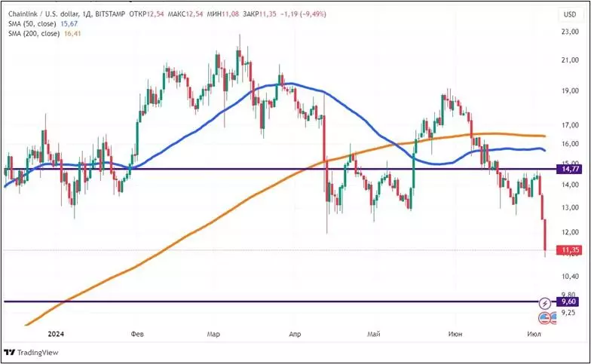Click the Июл label on time axis

tap(534, 332)
